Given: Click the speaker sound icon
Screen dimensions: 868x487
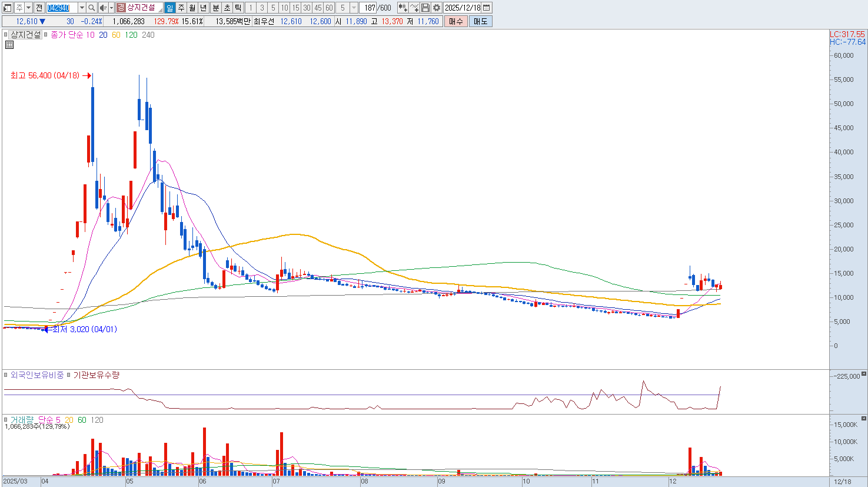Looking at the screenshot, I should 103,8.
